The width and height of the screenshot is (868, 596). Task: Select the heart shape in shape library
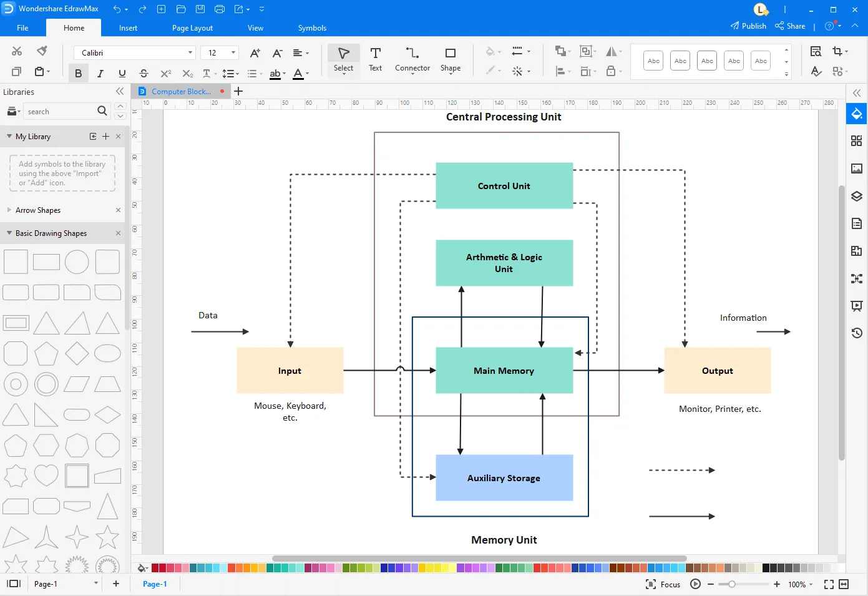46,476
